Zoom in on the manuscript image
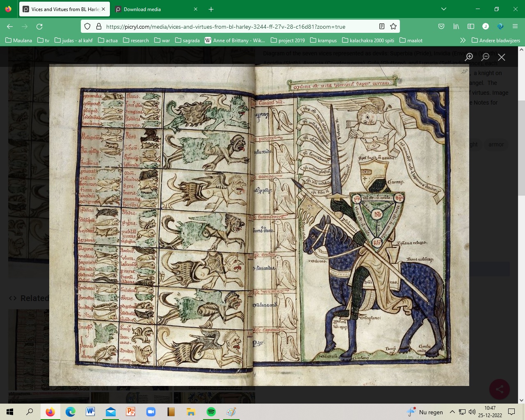 coord(469,57)
